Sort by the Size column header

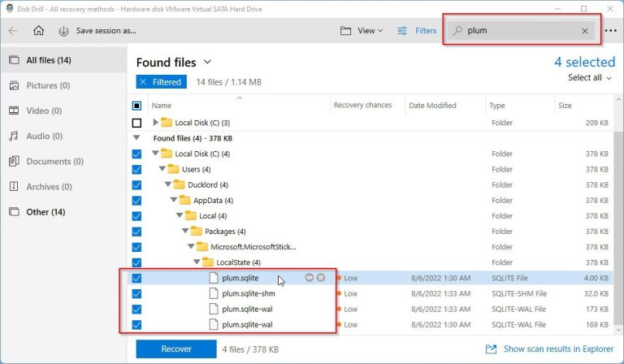coord(565,106)
